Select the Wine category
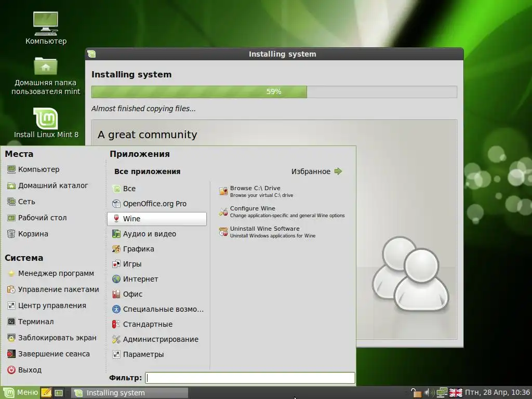This screenshot has width=532, height=399. [157, 219]
